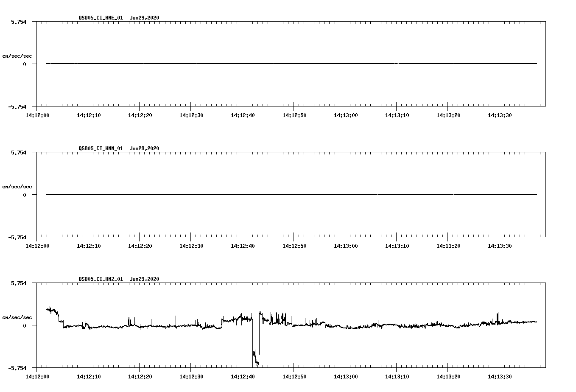This screenshot has height=392, width=576.
Task: Click 14:12:40 time label under HNN plot
Action: pos(242,246)
